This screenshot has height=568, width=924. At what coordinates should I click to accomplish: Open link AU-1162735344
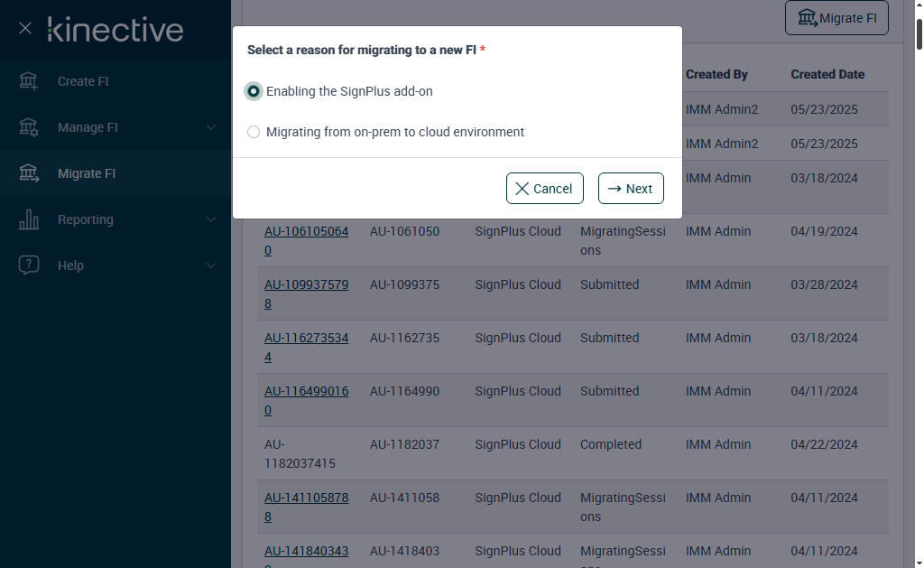(307, 347)
